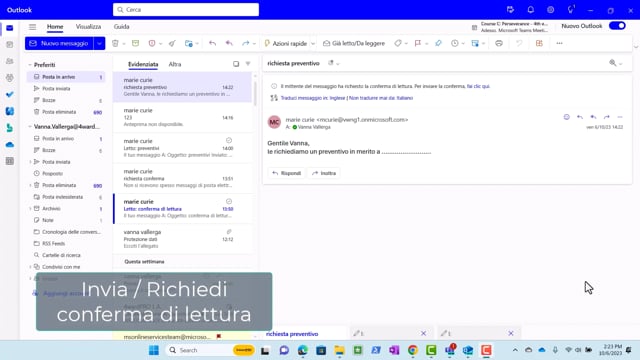This screenshot has height=360, width=640.
Task: Flag the message with the flag icon
Action: [x=418, y=43]
